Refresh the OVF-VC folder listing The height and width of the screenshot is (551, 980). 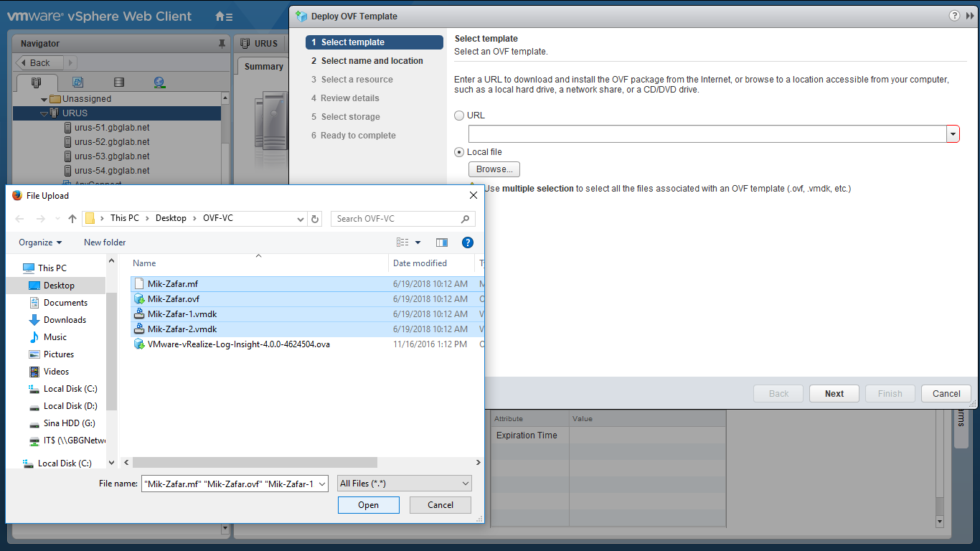pyautogui.click(x=315, y=219)
